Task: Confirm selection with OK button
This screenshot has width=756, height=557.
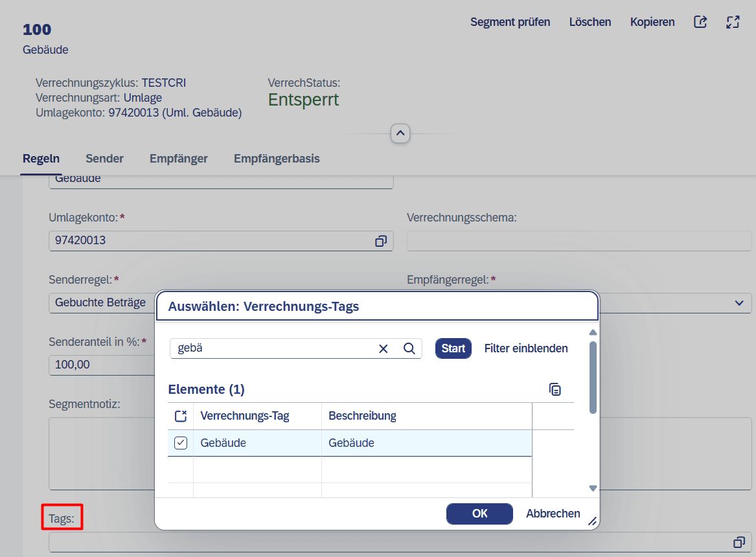Action: (480, 514)
